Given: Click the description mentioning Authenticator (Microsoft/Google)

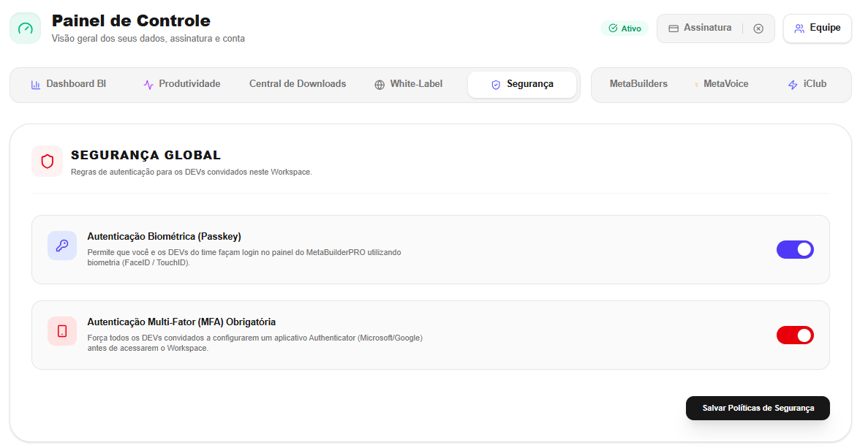Looking at the screenshot, I should 254,343.
